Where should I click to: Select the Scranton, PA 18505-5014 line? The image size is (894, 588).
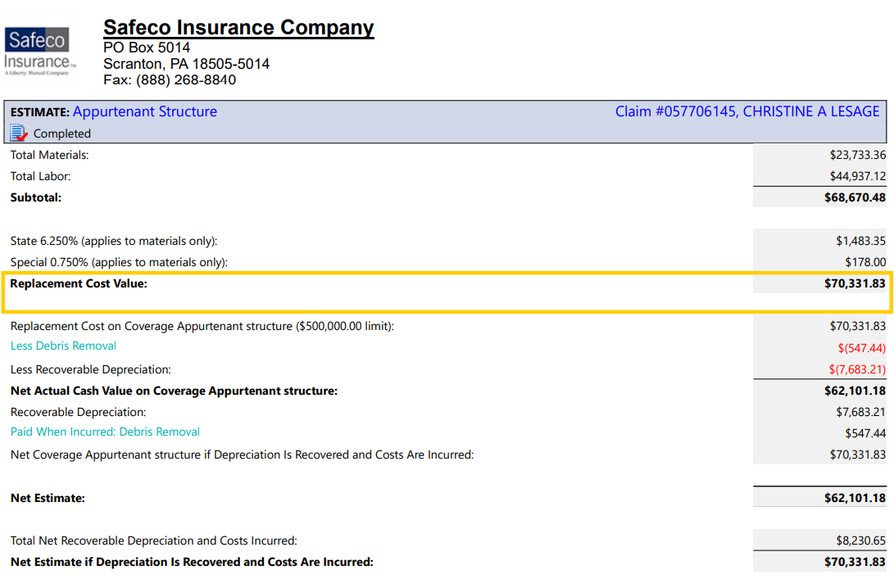click(187, 64)
